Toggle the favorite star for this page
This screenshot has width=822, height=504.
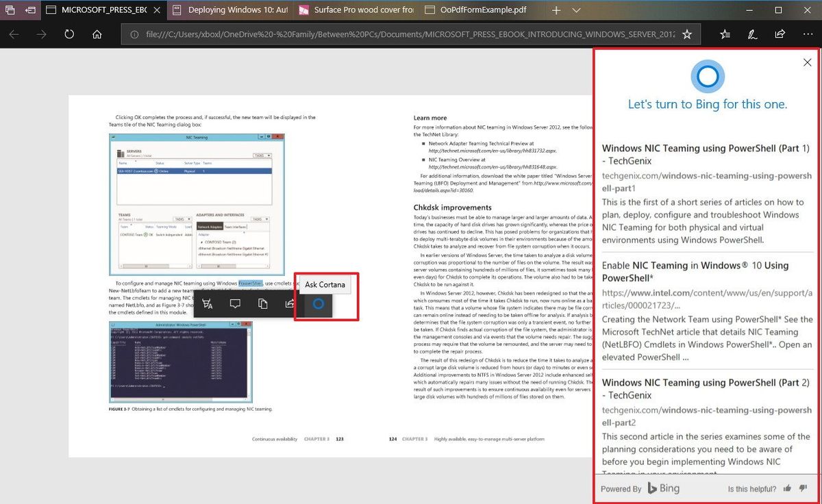(686, 33)
